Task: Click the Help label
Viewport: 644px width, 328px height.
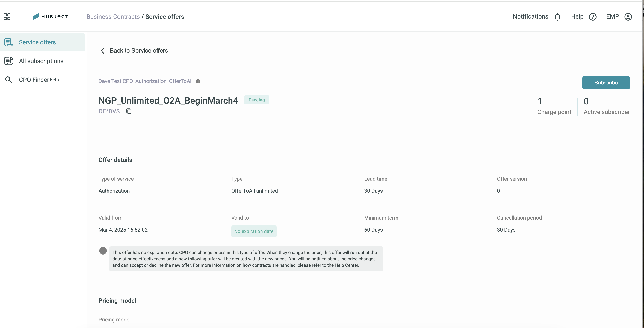Action: click(x=577, y=16)
